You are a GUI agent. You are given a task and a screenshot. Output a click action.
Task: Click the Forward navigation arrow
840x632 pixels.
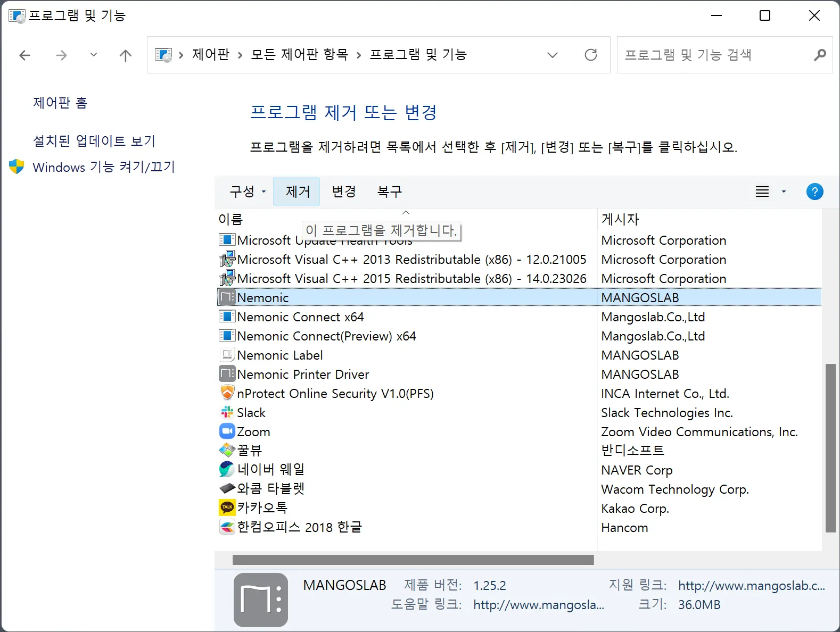[x=62, y=55]
